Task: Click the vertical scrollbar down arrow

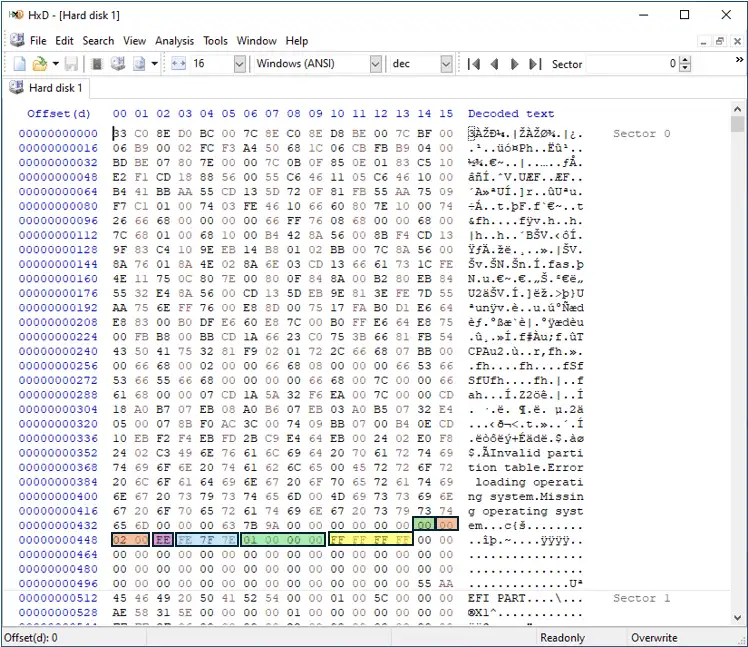Action: pyautogui.click(x=738, y=619)
